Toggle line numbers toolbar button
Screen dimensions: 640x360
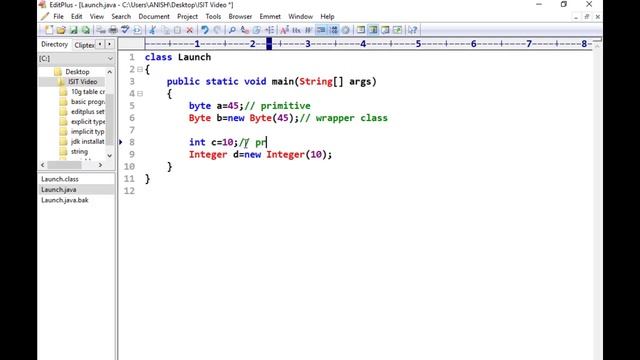click(333, 30)
